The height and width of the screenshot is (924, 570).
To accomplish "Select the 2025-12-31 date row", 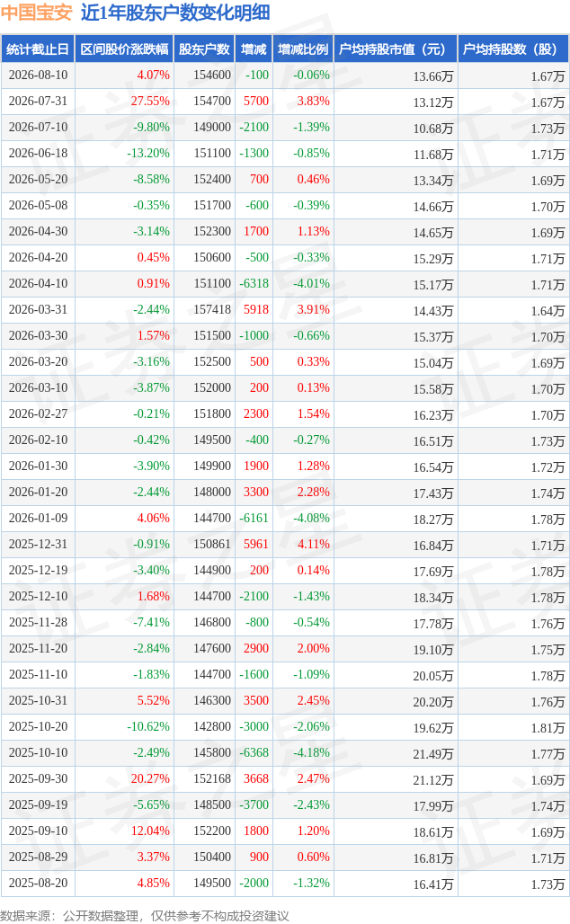I will coord(285,545).
